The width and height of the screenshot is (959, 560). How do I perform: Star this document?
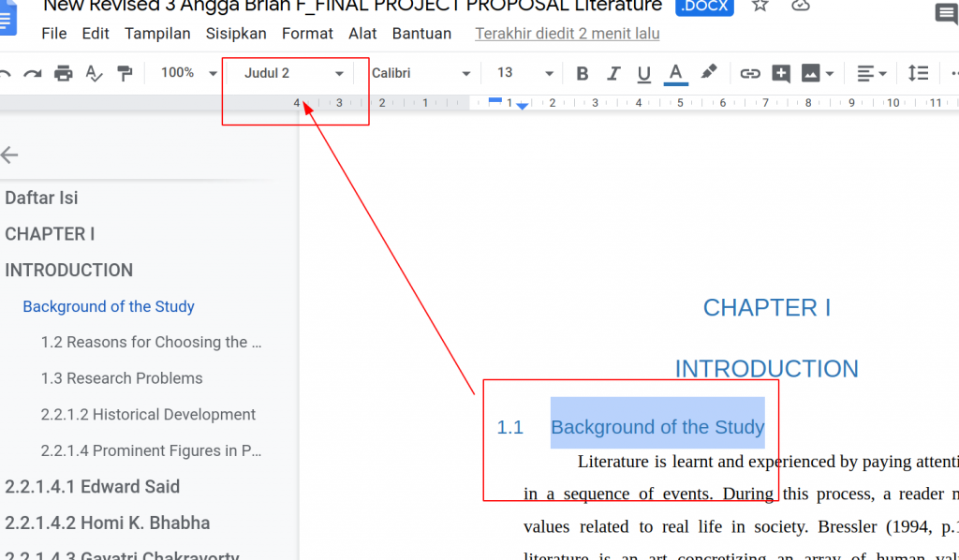760,6
